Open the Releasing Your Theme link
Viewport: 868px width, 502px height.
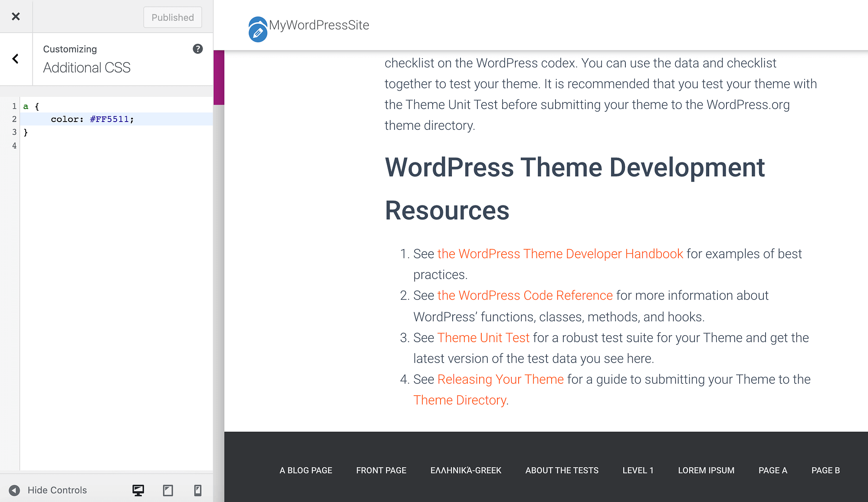500,379
